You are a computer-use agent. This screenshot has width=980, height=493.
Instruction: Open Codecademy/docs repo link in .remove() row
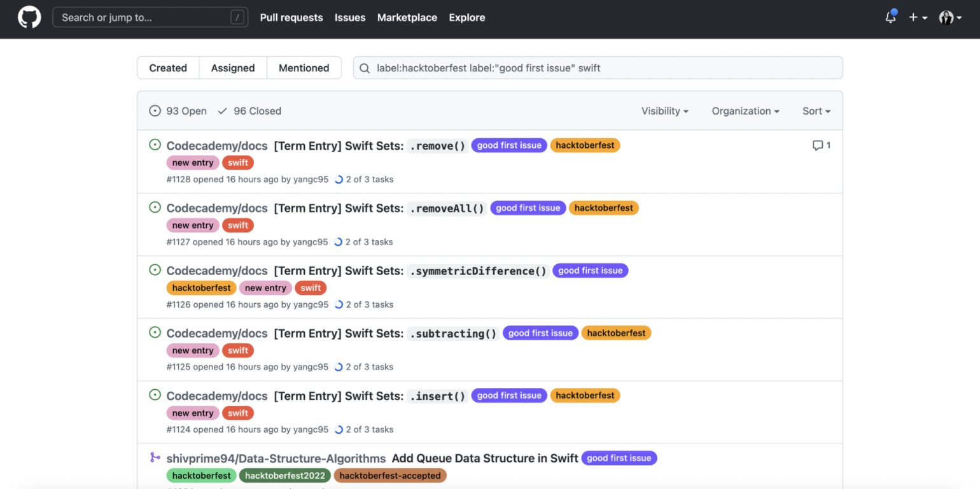tap(217, 146)
